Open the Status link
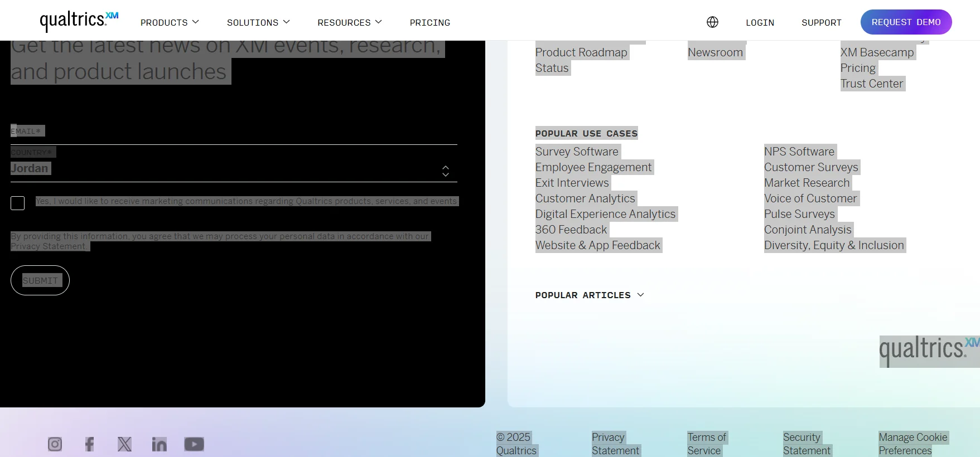This screenshot has height=457, width=980. (x=552, y=68)
